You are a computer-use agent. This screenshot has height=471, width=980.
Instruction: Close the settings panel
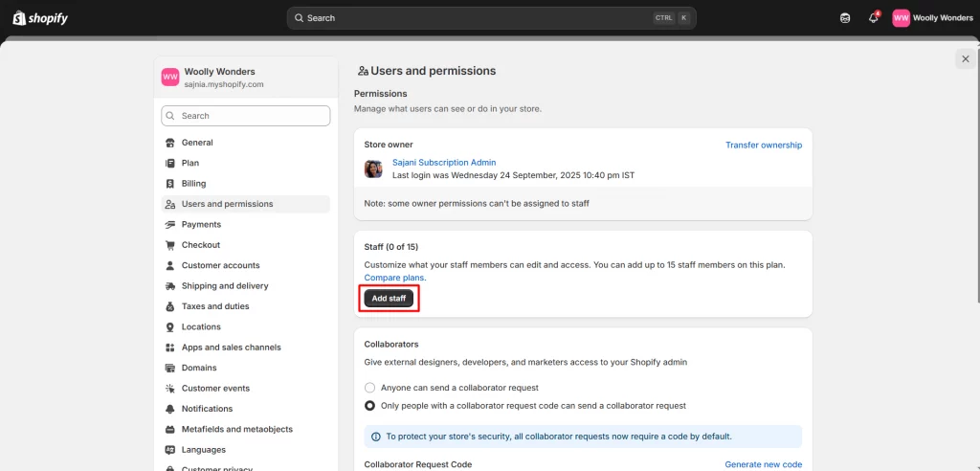[x=966, y=58]
